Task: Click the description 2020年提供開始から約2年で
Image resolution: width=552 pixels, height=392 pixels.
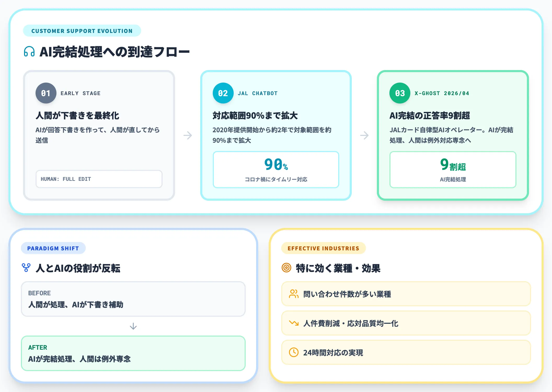Action: tap(272, 135)
